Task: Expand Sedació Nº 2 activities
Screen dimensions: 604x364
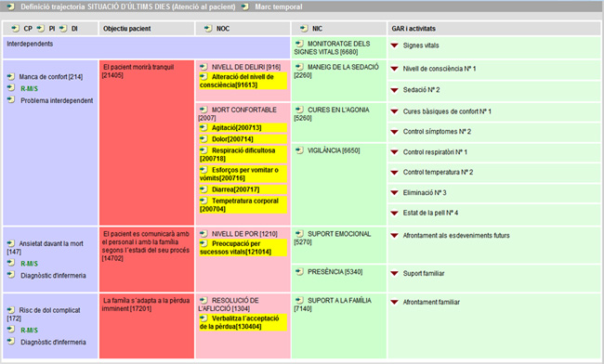Action: pos(394,90)
